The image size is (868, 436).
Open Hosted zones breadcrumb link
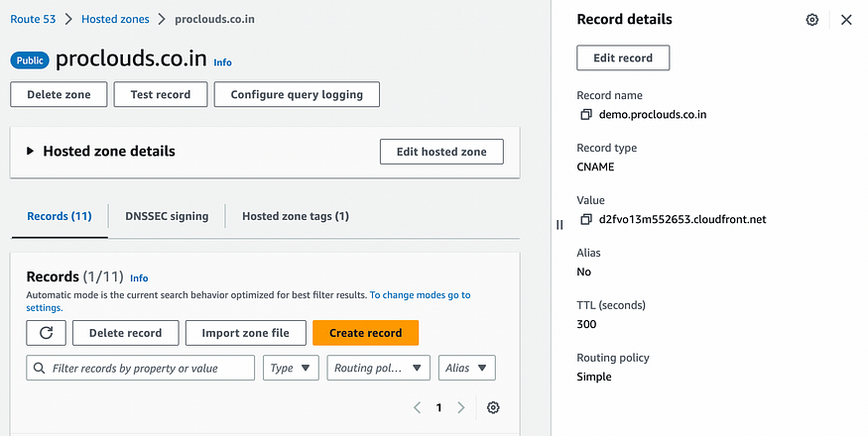point(115,19)
